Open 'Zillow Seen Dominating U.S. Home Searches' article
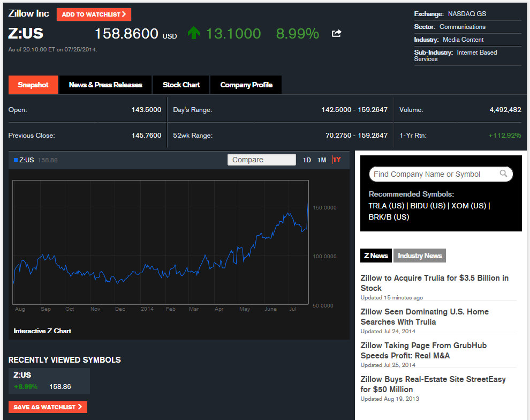The height and width of the screenshot is (420, 530). [x=425, y=317]
